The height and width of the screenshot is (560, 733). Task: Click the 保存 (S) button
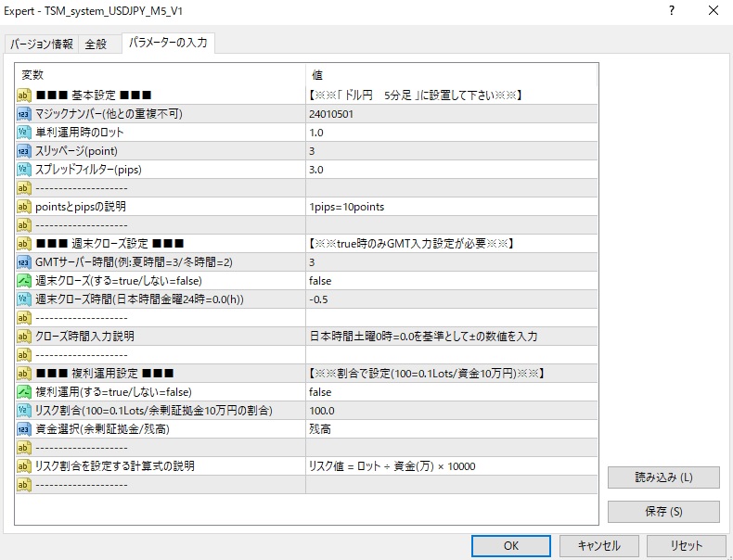click(663, 512)
